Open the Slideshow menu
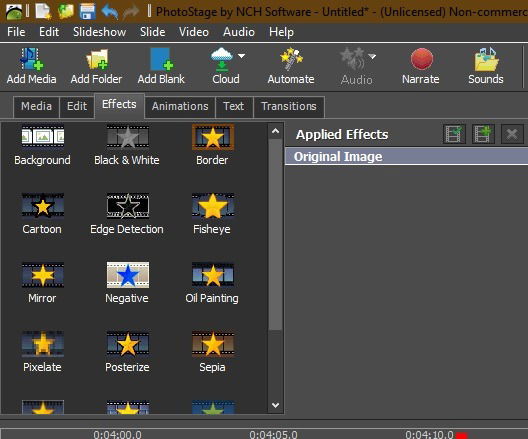Viewport: 528px width, 439px height. [x=100, y=32]
